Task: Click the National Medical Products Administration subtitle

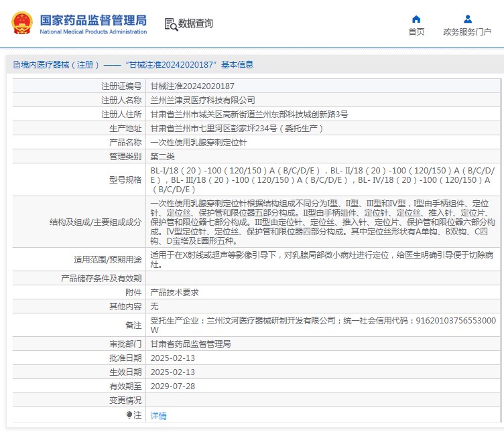Action: [x=93, y=31]
